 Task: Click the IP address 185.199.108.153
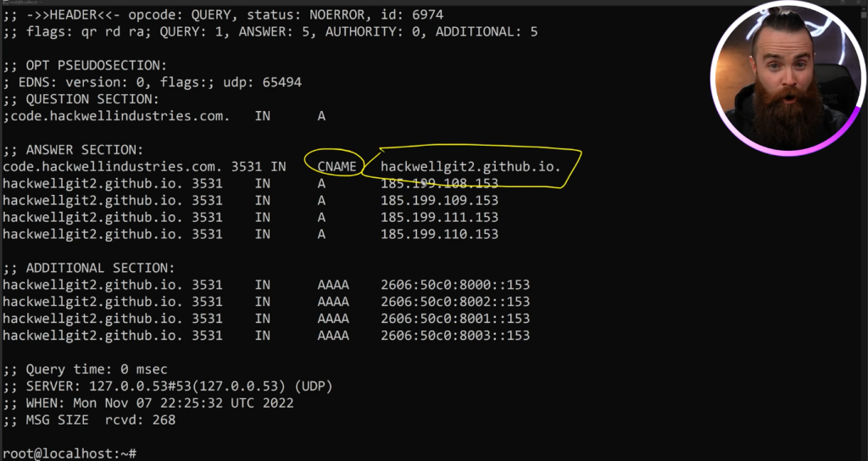[439, 184]
